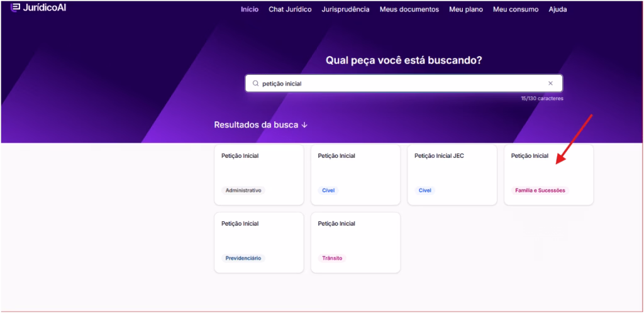Open the Ajuda menu item

pyautogui.click(x=558, y=9)
